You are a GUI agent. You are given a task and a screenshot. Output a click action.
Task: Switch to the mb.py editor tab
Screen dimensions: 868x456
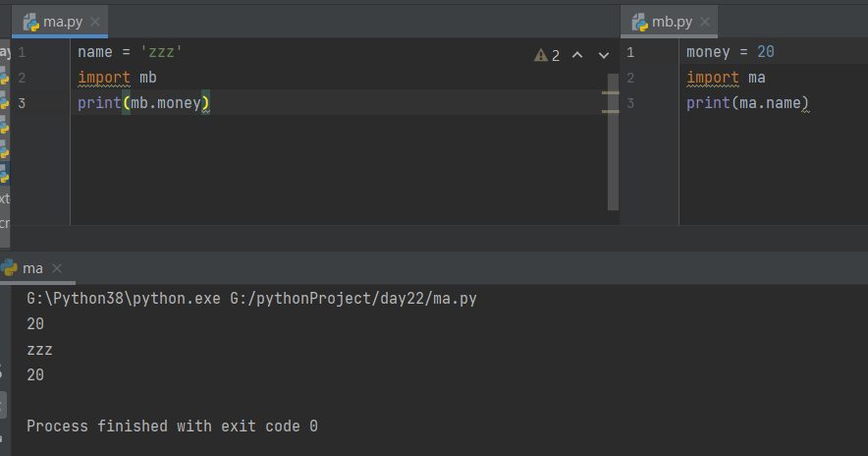pyautogui.click(x=673, y=22)
